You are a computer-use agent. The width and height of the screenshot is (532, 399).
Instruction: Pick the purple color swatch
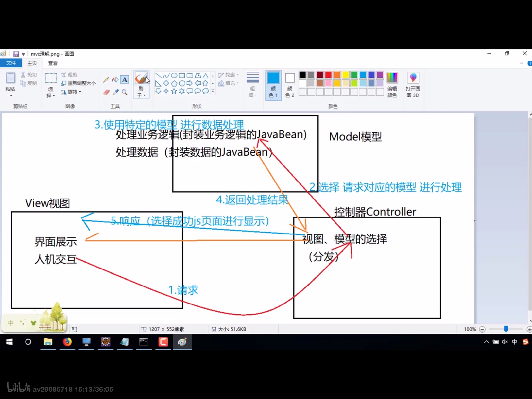[x=380, y=75]
